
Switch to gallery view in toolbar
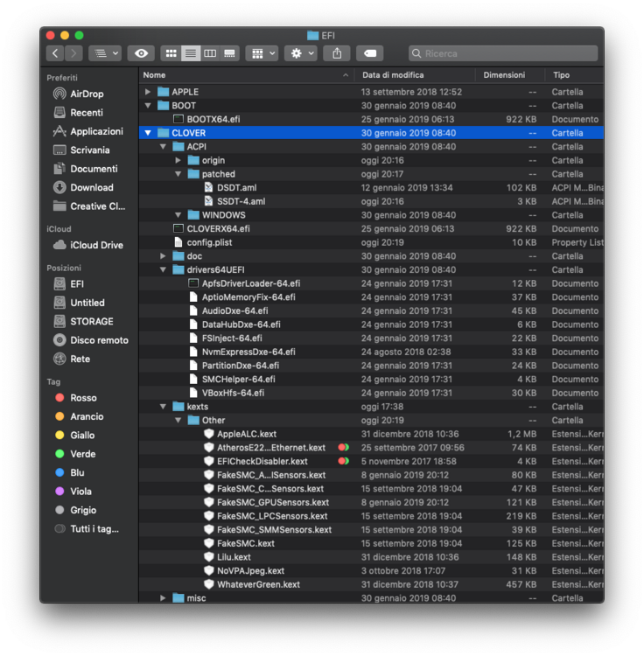coord(229,53)
